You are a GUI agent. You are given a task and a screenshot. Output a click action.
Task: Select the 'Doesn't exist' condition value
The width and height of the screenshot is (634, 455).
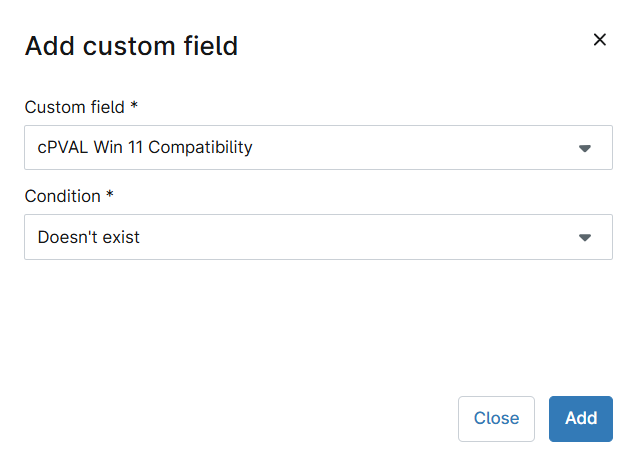click(x=89, y=237)
